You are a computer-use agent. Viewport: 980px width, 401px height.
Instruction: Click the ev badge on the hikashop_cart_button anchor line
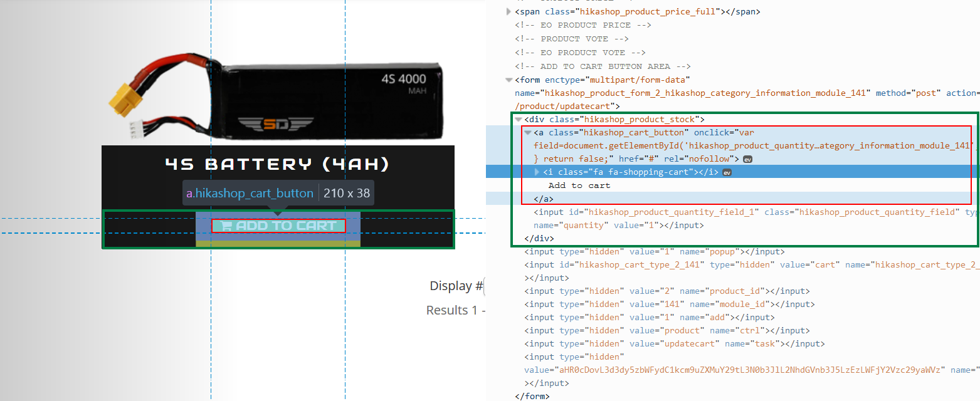tap(747, 159)
